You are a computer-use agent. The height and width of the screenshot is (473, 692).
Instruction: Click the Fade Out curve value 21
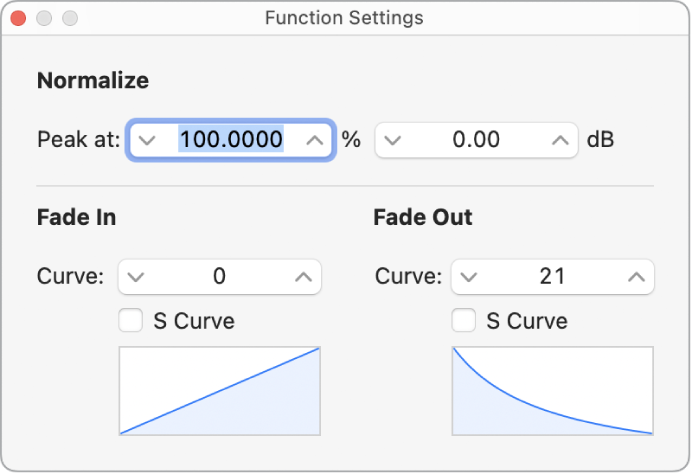click(x=552, y=277)
